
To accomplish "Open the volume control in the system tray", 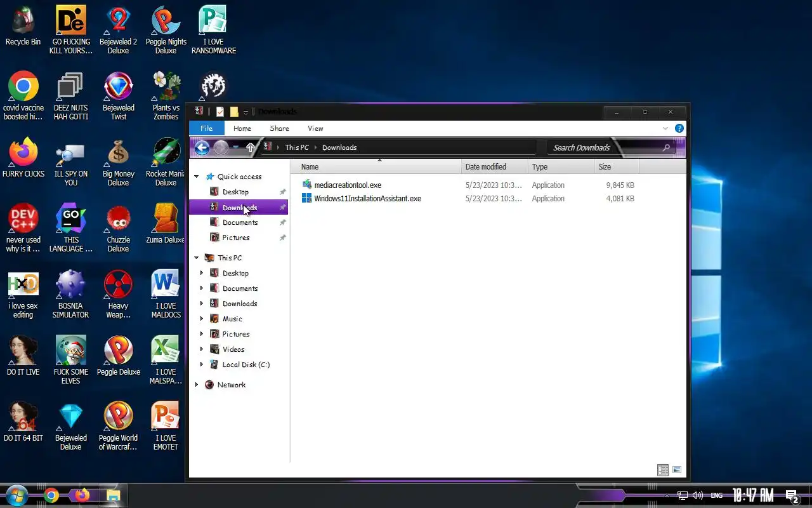I will (698, 495).
